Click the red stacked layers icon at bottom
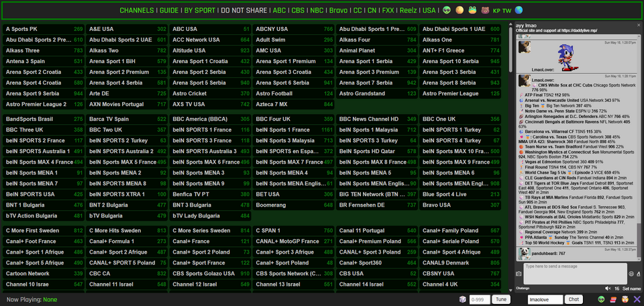This screenshot has height=306, width=644. pyautogui.click(x=613, y=299)
